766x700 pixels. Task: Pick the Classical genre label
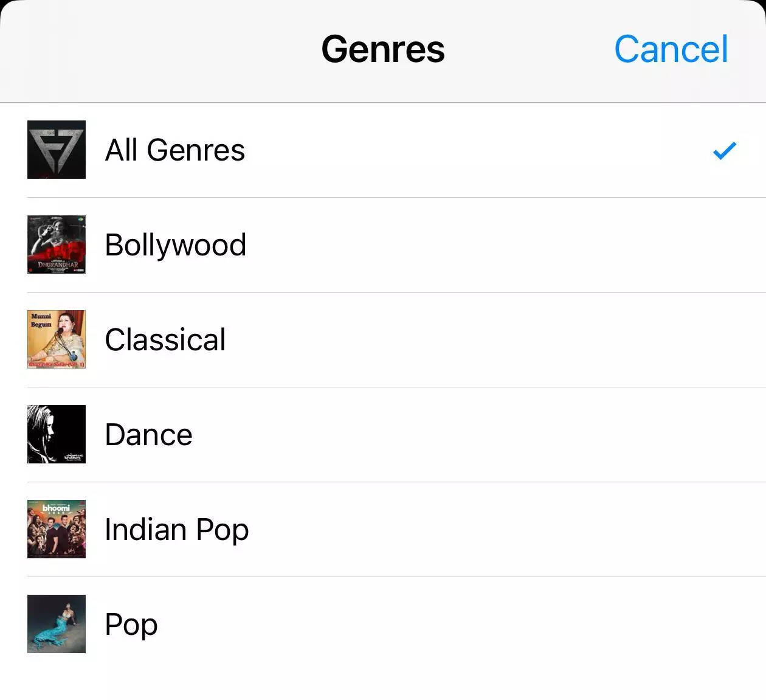point(165,340)
